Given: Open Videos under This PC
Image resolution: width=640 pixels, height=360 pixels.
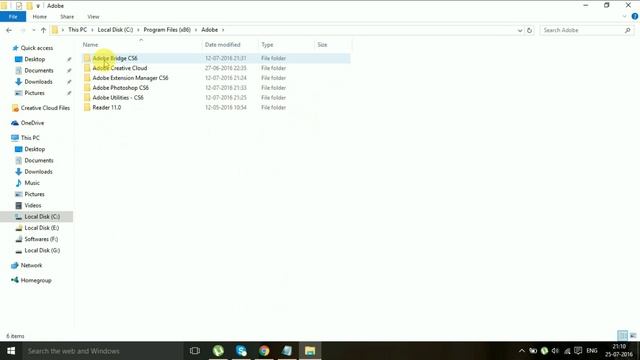Looking at the screenshot, I should click(x=33, y=205).
